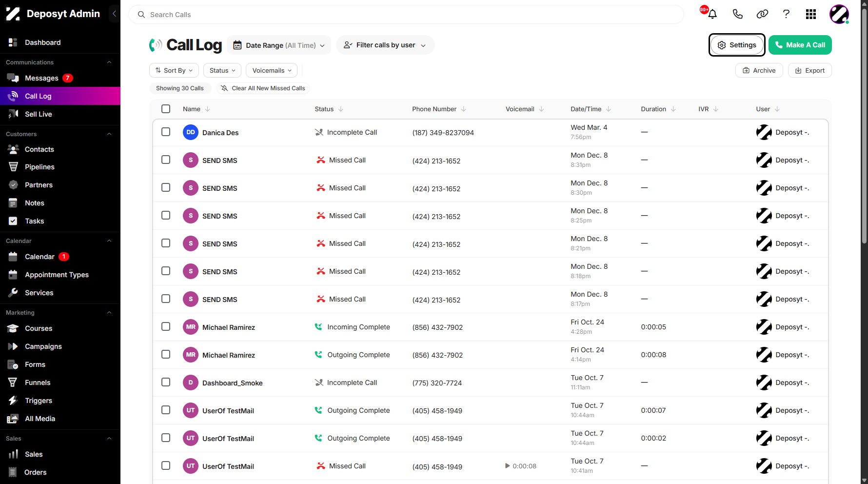Collapse the sidebar using the arrow icon
The image size is (868, 484).
pyautogui.click(x=114, y=14)
